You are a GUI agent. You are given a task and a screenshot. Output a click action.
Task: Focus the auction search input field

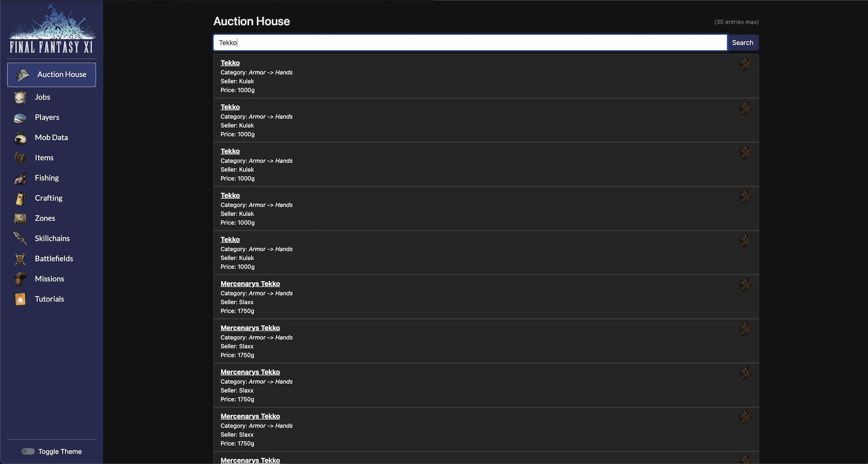point(470,42)
